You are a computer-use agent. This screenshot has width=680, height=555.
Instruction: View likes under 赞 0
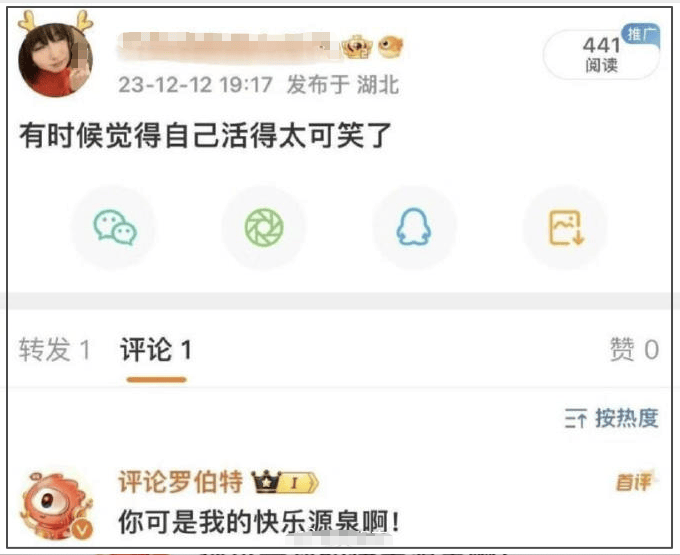coord(634,350)
